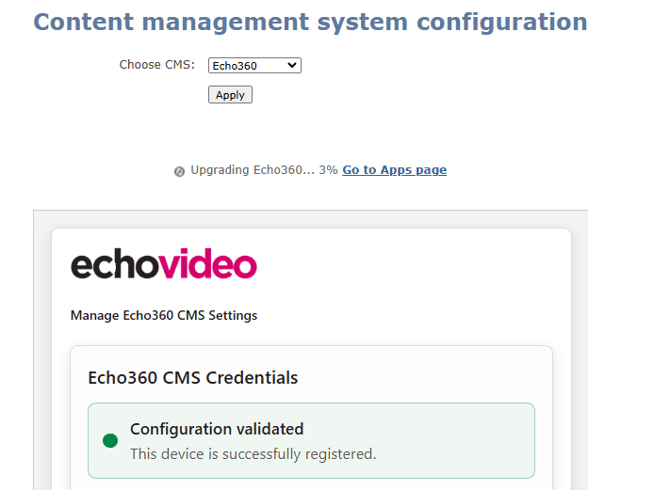Screen dimensions: 670x490
Task: Click the Configuration validated title text
Action: pos(217,429)
